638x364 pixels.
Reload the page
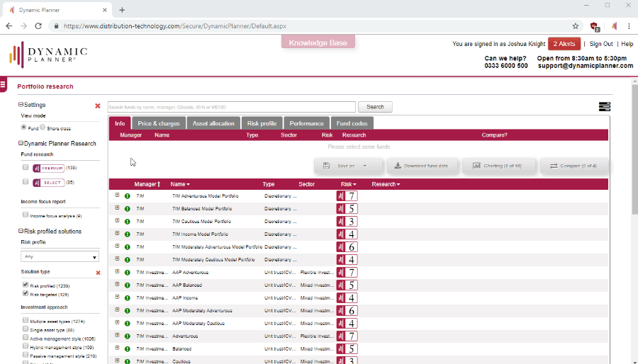(x=38, y=26)
